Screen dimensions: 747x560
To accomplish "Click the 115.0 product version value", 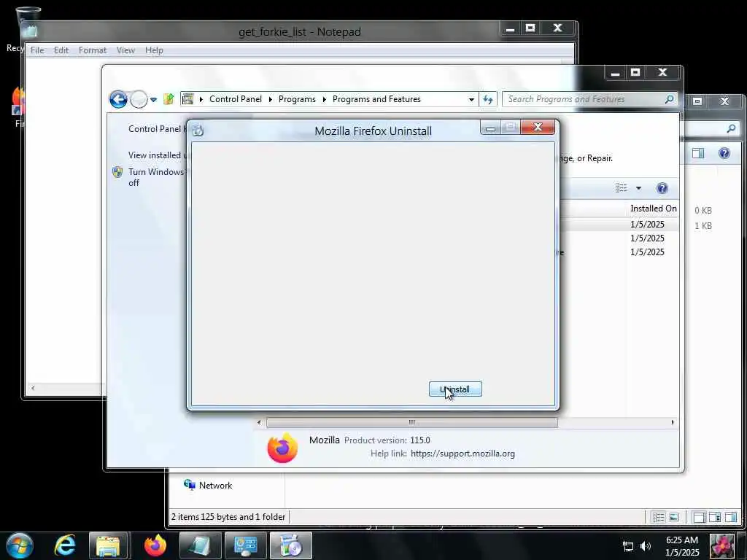I will tap(419, 440).
